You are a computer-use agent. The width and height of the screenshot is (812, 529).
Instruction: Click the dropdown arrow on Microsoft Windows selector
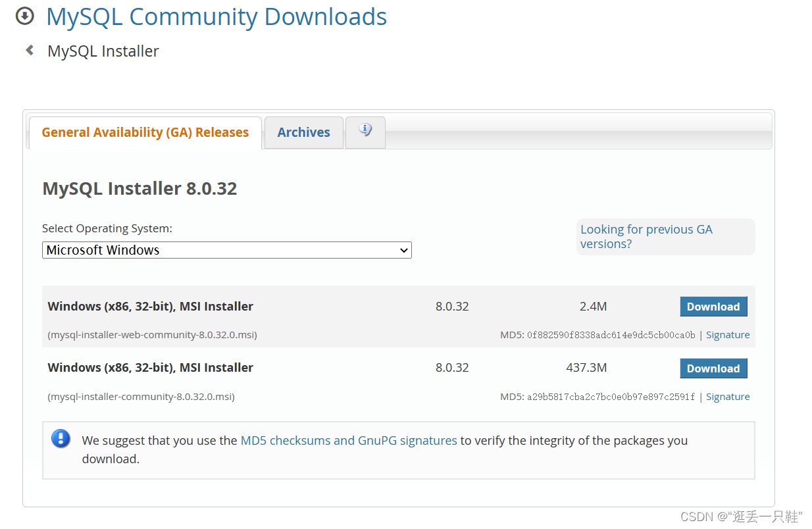[x=403, y=250]
